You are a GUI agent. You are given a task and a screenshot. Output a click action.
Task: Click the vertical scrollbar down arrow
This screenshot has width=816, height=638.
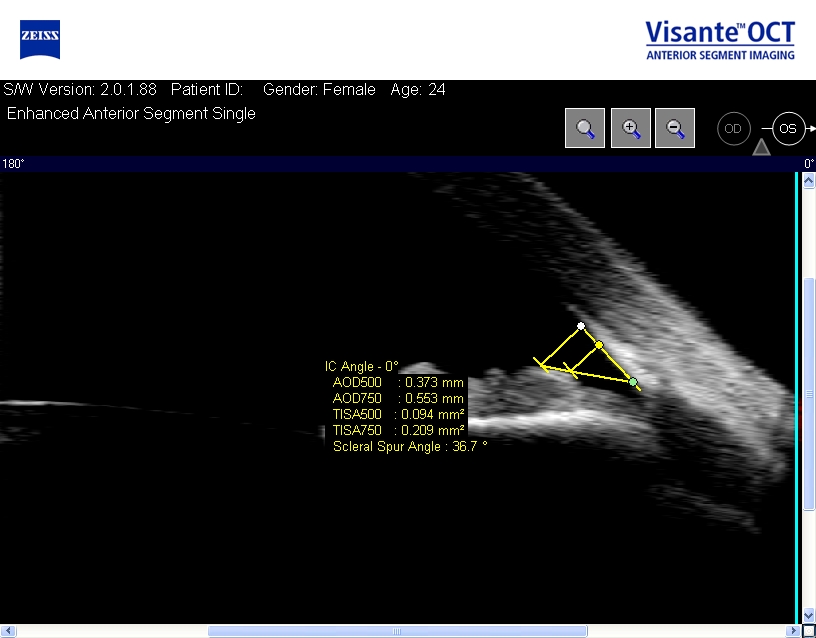point(809,616)
